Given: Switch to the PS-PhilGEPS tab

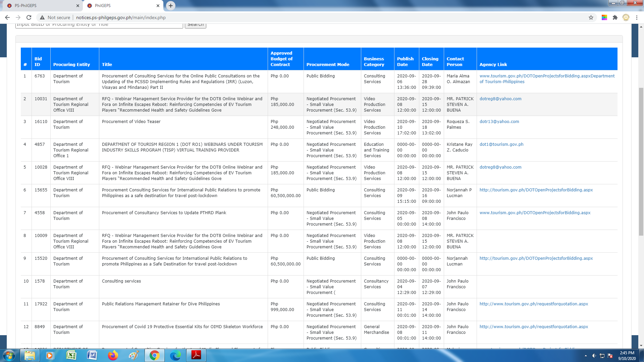Looking at the screenshot, I should 42,6.
